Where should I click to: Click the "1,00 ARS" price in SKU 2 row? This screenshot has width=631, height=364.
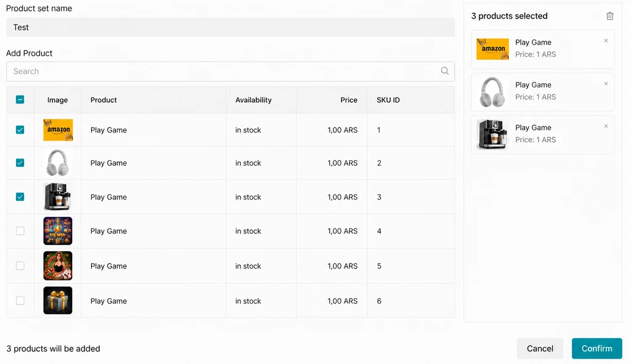[x=343, y=163]
